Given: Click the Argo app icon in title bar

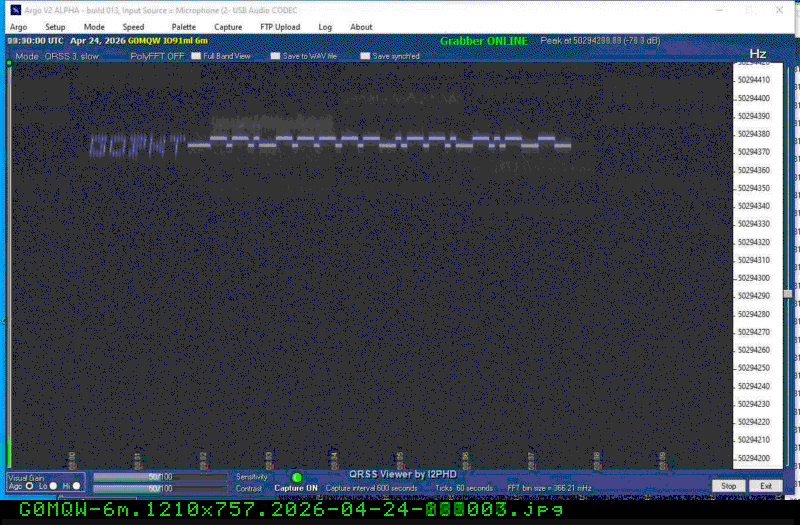Looking at the screenshot, I should point(15,10).
